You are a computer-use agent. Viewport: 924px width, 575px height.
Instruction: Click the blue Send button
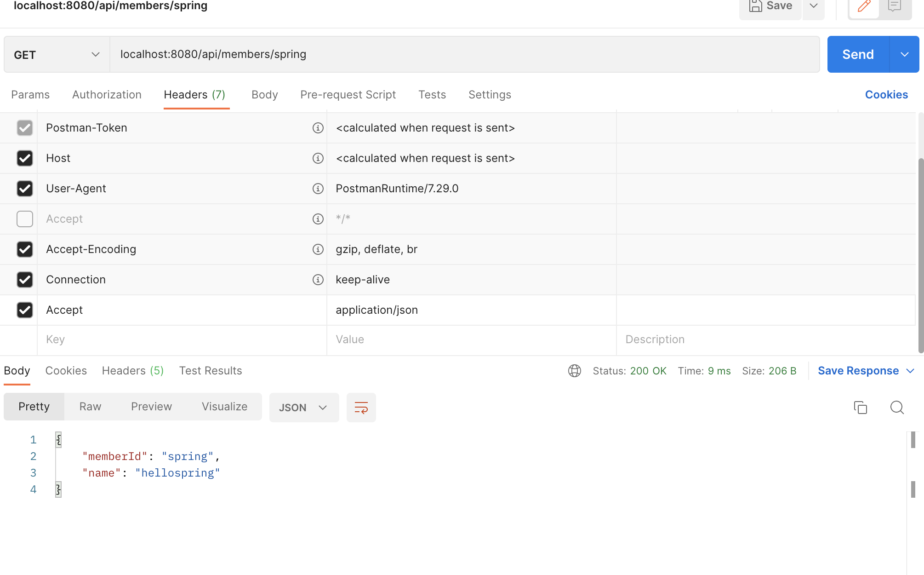[858, 55]
